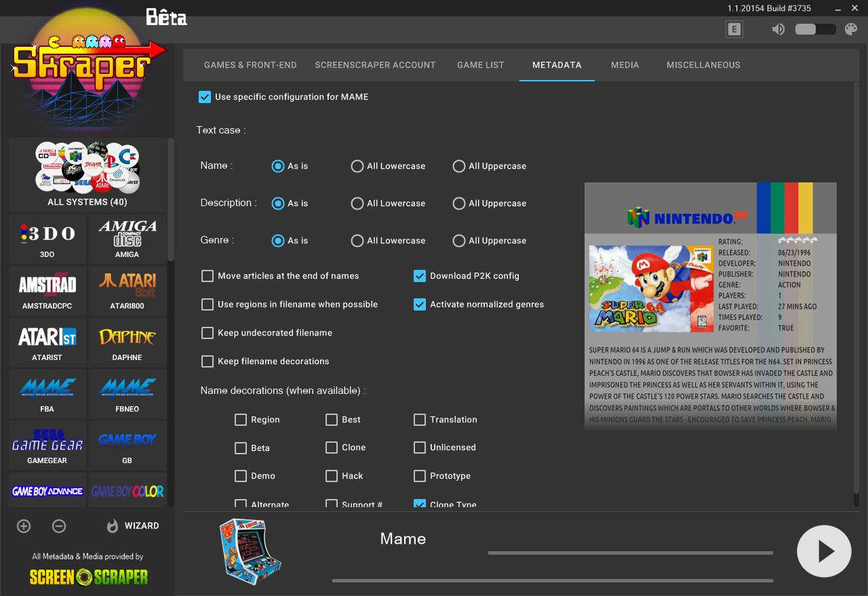Select the Sega GameGear system tile
This screenshot has width=868, height=596.
coord(47,445)
